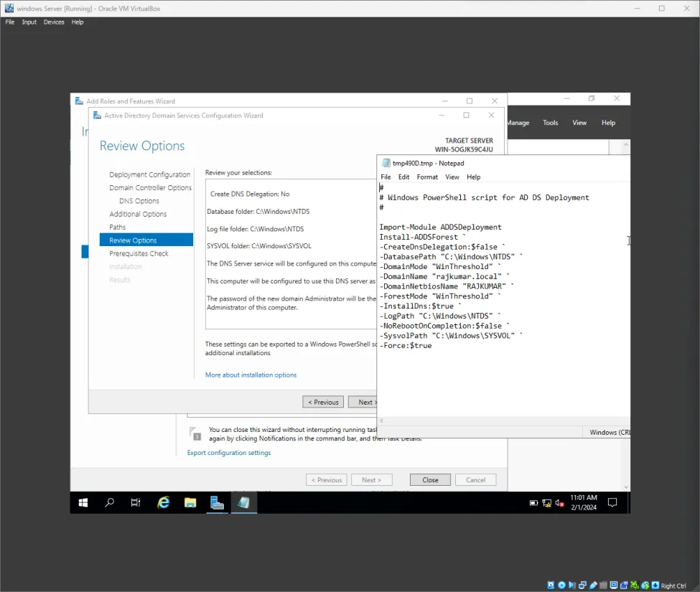Open Server Manager Help menu

pos(609,123)
